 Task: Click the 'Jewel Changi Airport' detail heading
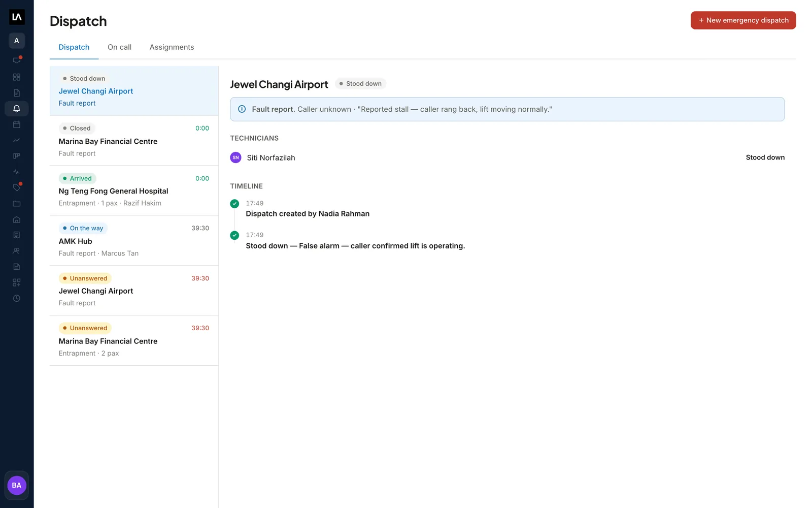click(279, 84)
